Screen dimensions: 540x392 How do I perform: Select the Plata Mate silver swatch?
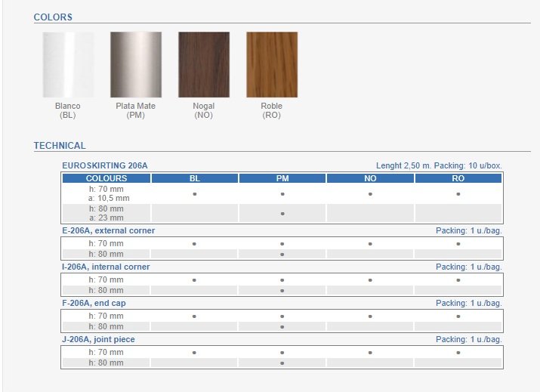tap(136, 64)
